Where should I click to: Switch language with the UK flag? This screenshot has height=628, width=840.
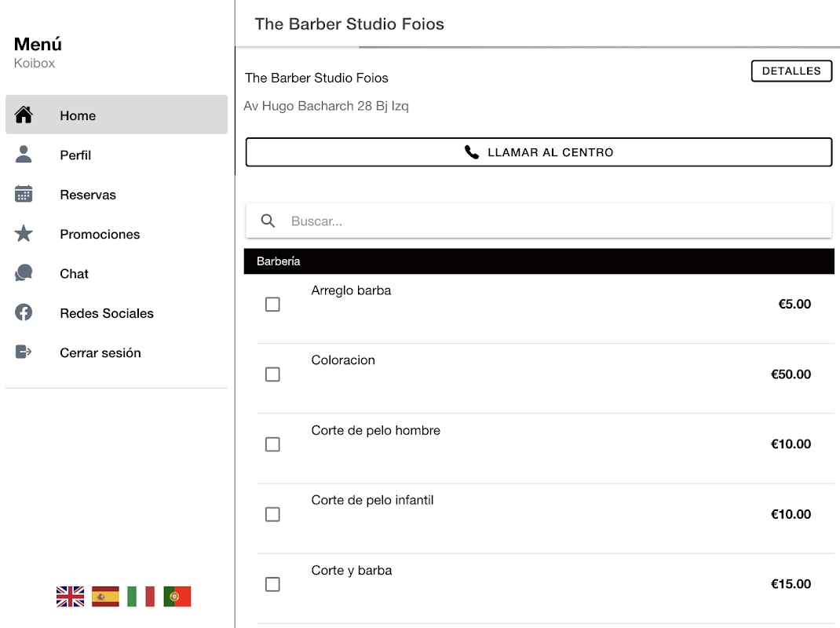pyautogui.click(x=71, y=597)
